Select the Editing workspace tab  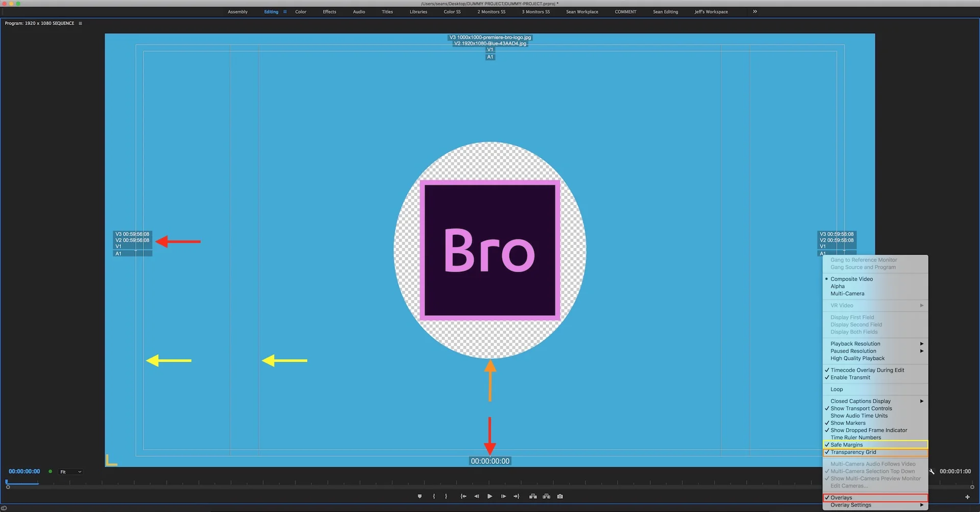point(271,12)
